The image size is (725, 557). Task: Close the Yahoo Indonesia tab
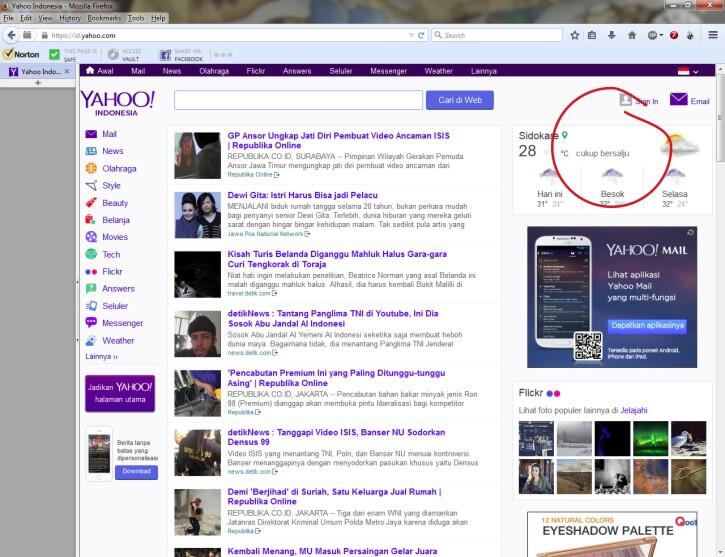[x=67, y=71]
